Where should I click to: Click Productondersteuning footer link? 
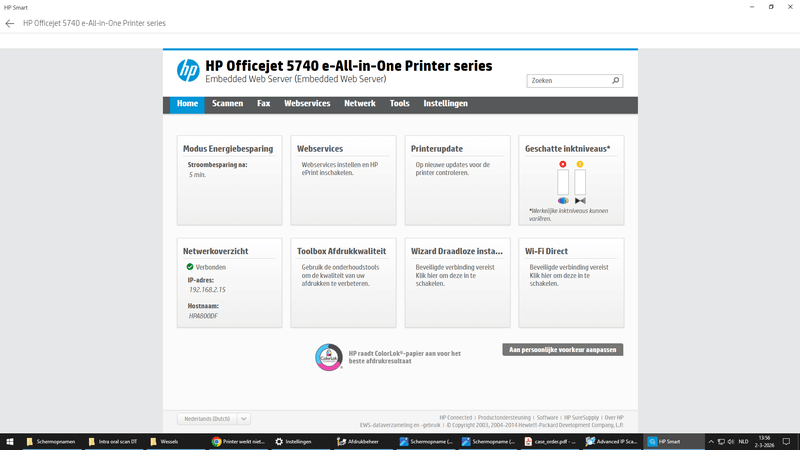(x=504, y=417)
